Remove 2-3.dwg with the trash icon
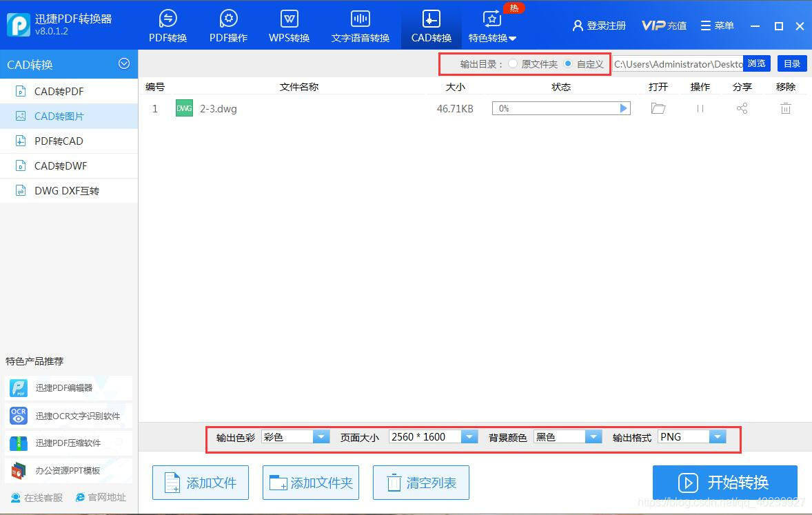 786,108
